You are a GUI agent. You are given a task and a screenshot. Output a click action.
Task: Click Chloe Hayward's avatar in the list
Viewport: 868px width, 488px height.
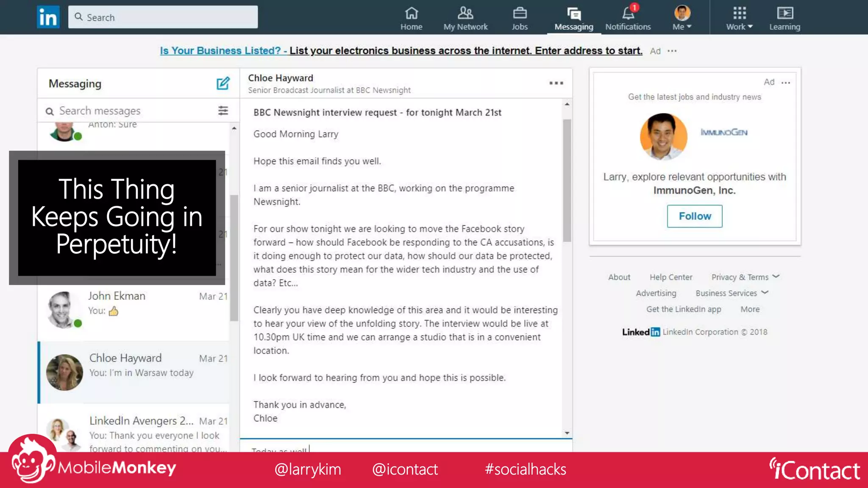click(64, 372)
